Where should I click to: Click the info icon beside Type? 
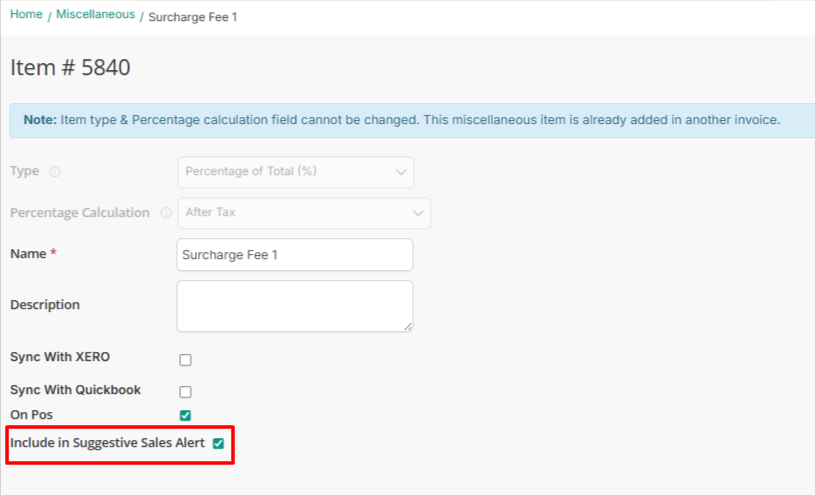[x=55, y=172]
